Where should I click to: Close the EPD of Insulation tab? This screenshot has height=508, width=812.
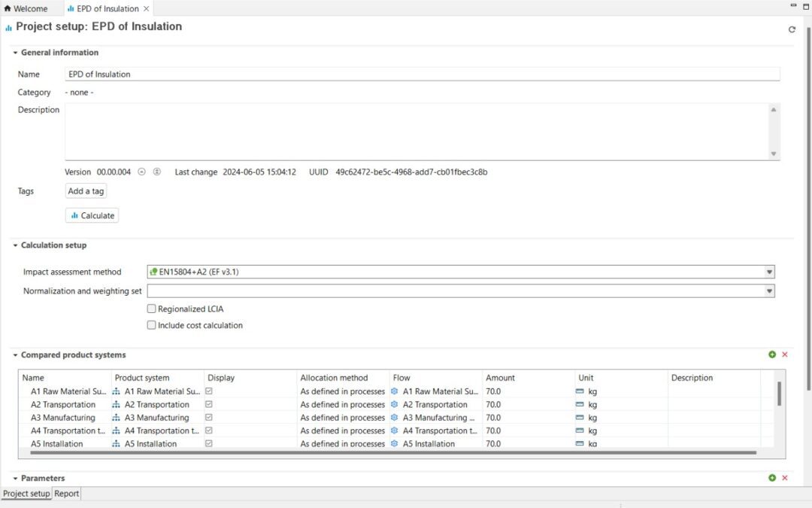tap(147, 9)
